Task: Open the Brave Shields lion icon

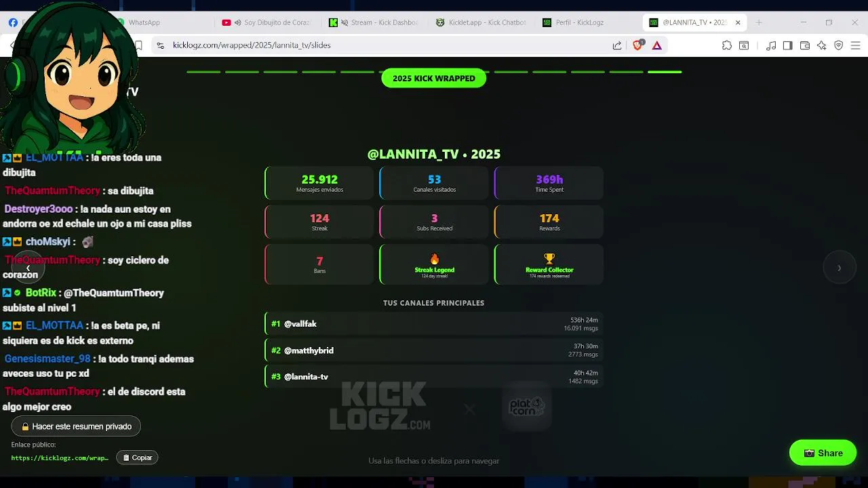Action: [x=637, y=45]
